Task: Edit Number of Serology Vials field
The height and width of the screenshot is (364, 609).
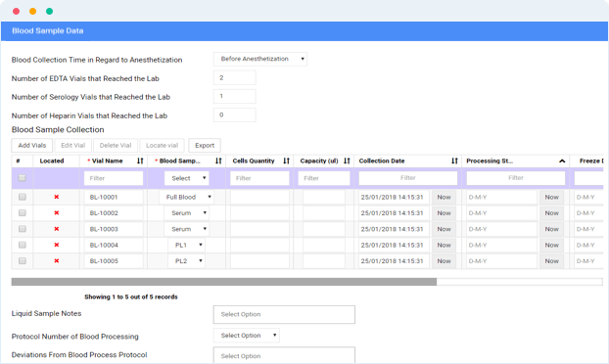Action: click(235, 96)
